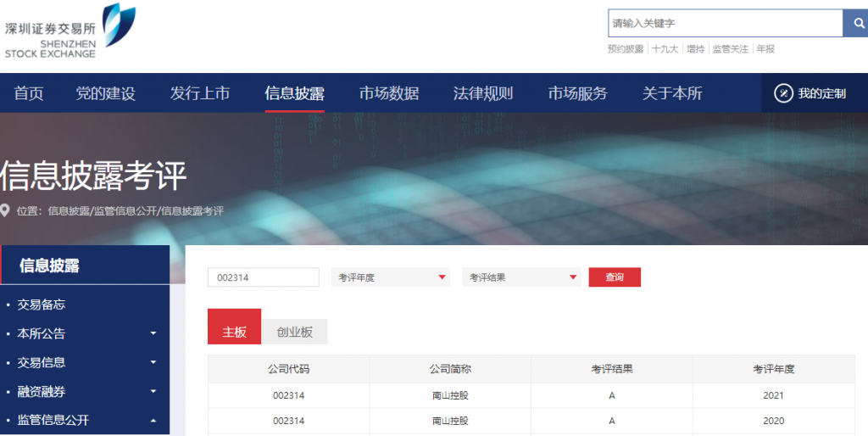Select the 主板 tab
This screenshot has width=868, height=436.
(x=234, y=333)
